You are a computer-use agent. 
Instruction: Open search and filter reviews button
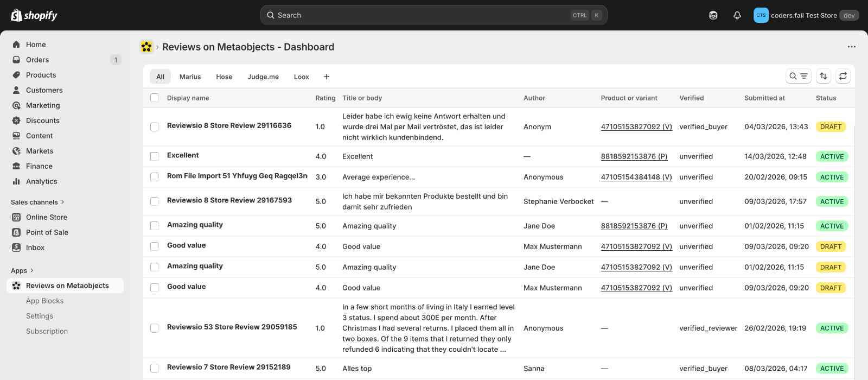tap(798, 76)
